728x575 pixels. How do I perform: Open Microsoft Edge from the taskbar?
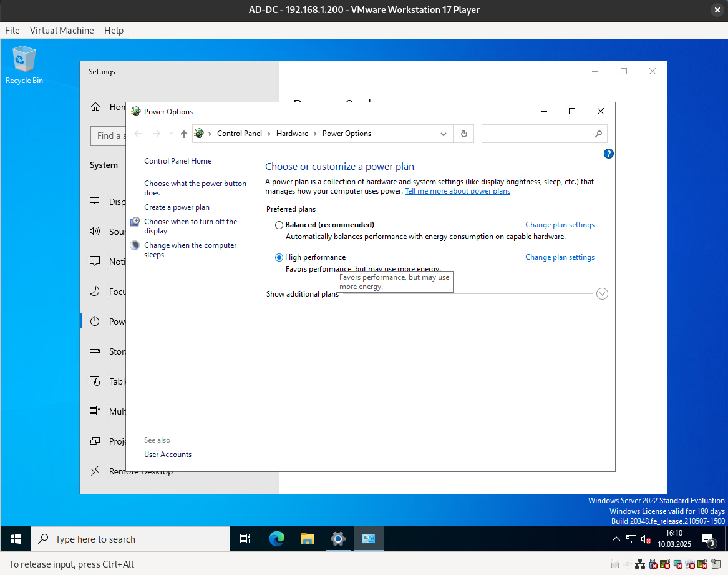276,539
